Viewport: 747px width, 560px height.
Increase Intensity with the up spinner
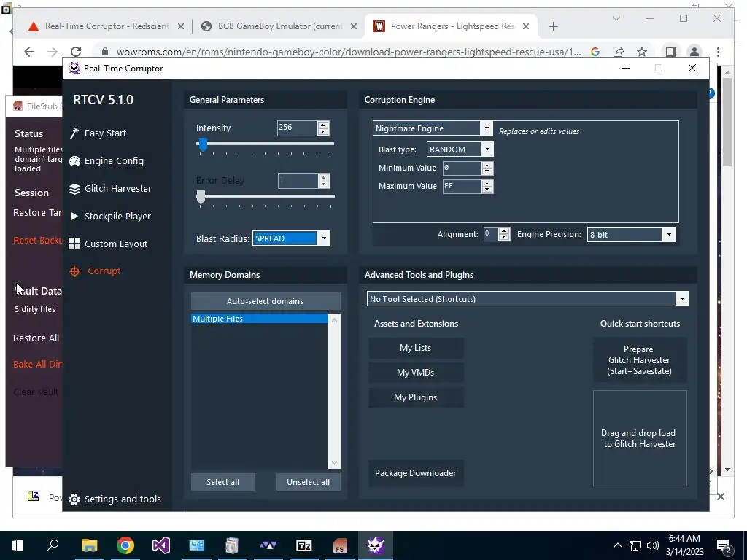pos(323,125)
